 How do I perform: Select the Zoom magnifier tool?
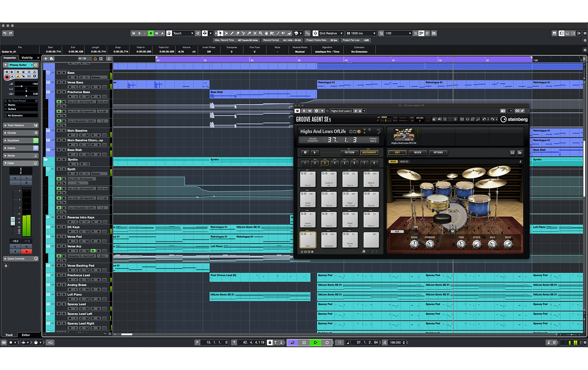coord(261,33)
